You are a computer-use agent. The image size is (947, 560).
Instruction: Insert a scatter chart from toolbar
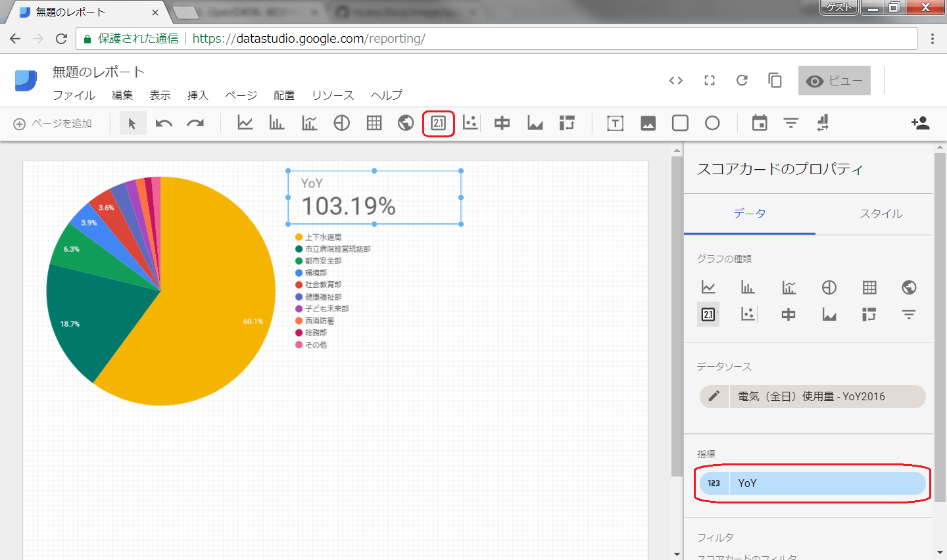pos(470,123)
